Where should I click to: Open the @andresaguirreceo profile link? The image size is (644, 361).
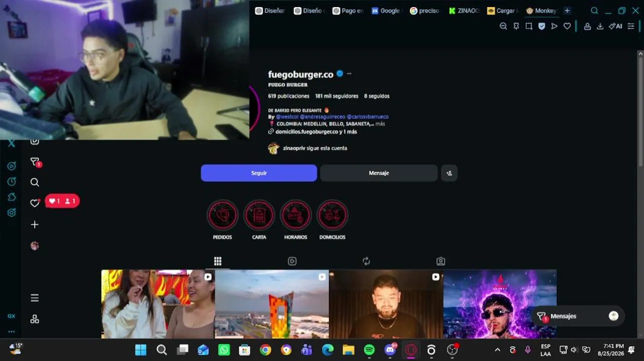tap(323, 117)
